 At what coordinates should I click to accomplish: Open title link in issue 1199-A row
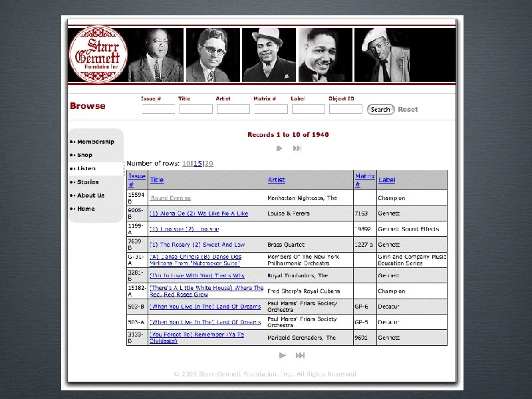(x=184, y=229)
